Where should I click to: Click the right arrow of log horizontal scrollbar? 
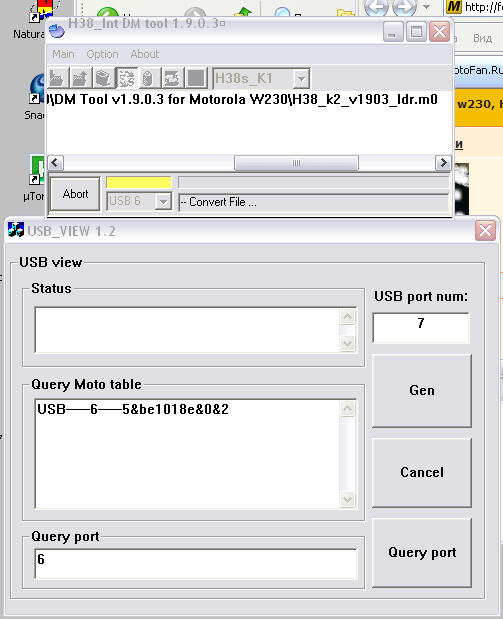(443, 163)
